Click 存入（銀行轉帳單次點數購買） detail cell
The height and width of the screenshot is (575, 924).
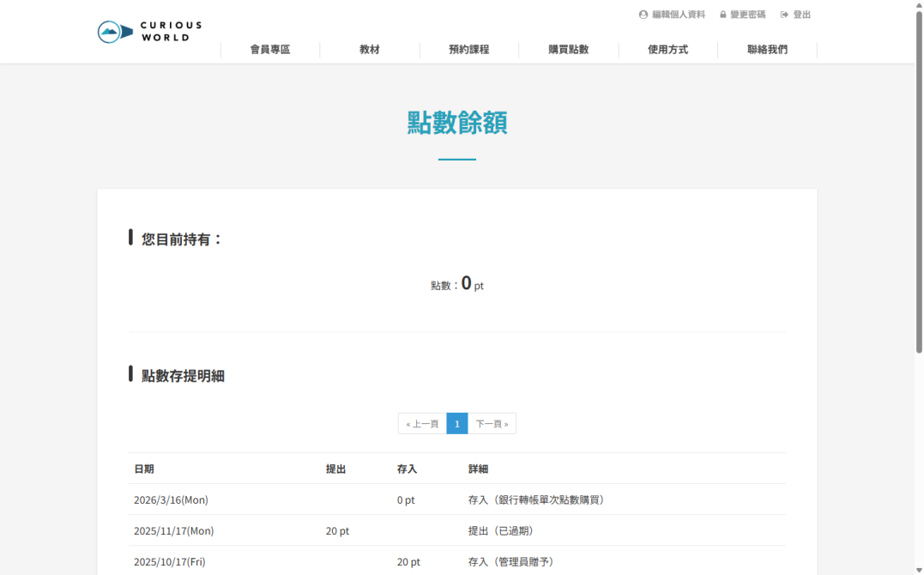(x=535, y=500)
